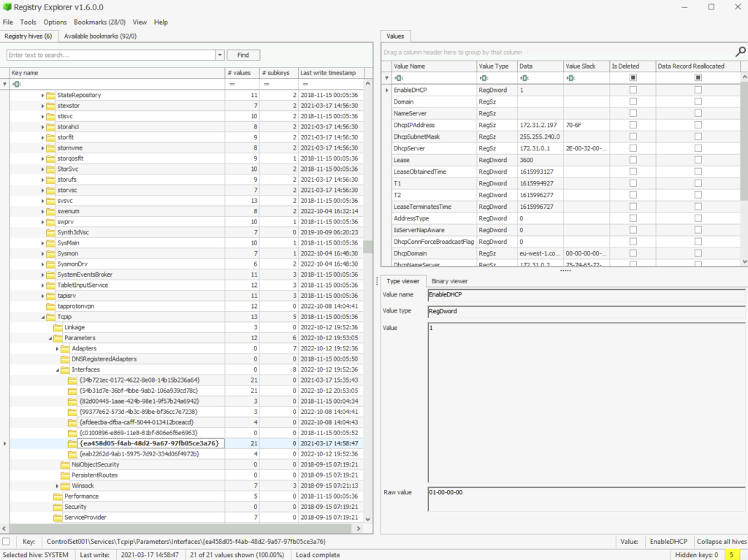Expand the Adapters tree node

coord(57,349)
